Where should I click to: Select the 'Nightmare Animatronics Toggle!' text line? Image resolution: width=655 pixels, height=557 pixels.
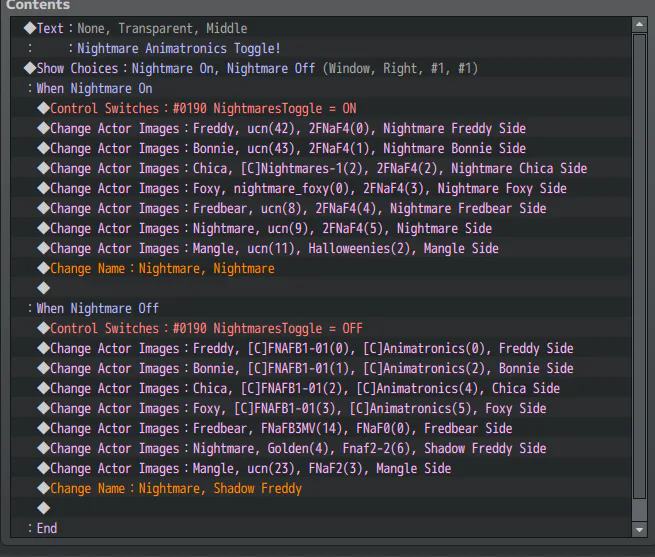(x=321, y=48)
